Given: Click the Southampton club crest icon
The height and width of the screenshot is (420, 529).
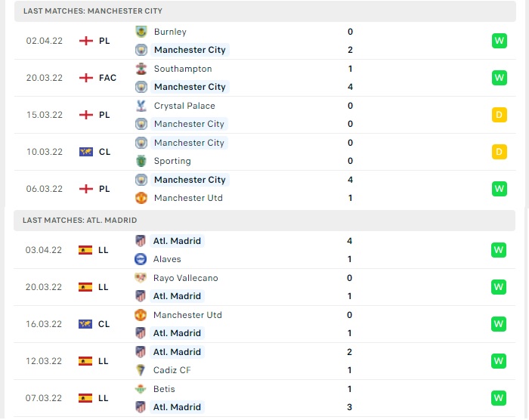Looking at the screenshot, I should 141,69.
